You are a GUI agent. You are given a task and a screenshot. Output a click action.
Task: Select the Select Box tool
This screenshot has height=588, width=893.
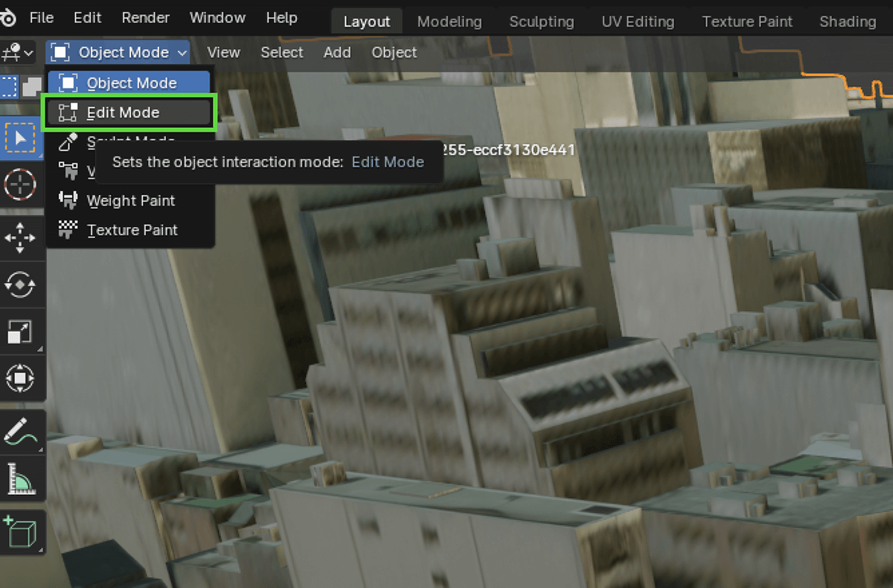tap(21, 138)
